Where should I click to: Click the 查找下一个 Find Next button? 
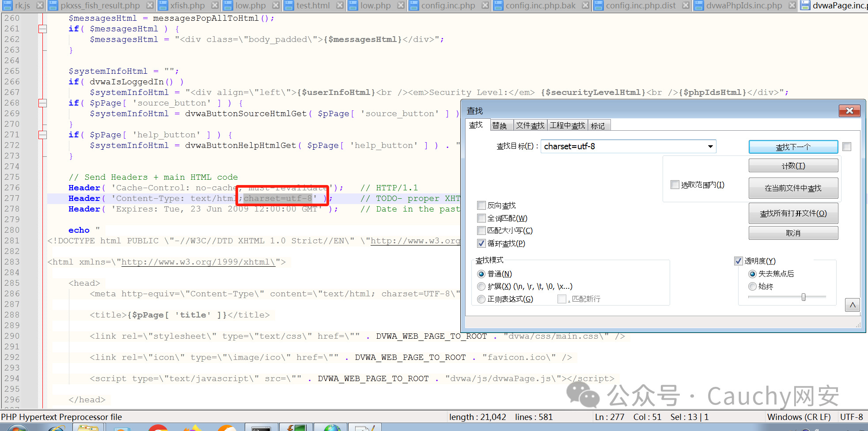coord(793,147)
